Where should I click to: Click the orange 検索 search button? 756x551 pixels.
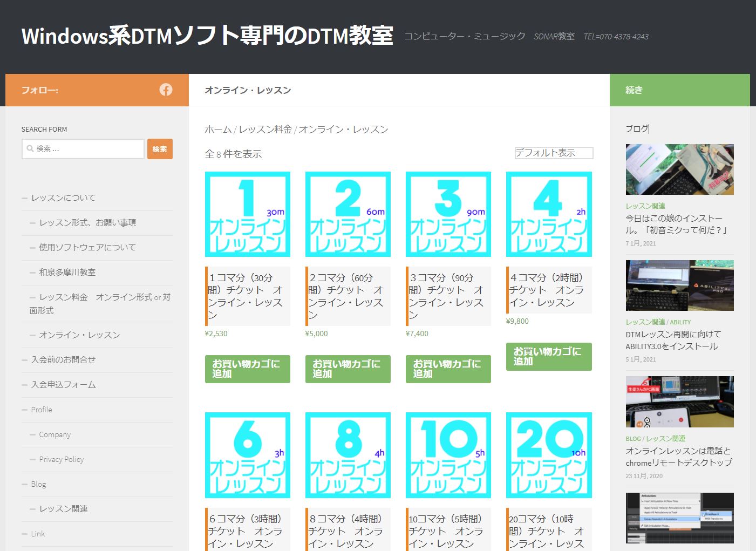(x=160, y=149)
